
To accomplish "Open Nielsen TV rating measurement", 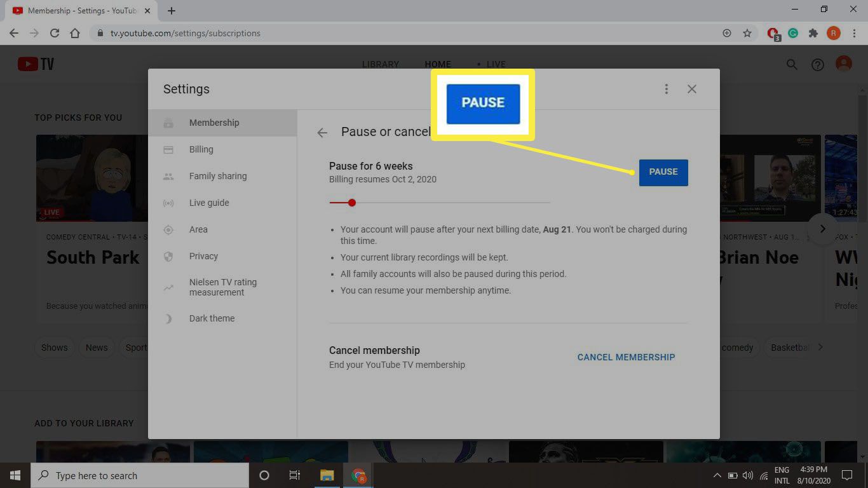I will [x=222, y=287].
